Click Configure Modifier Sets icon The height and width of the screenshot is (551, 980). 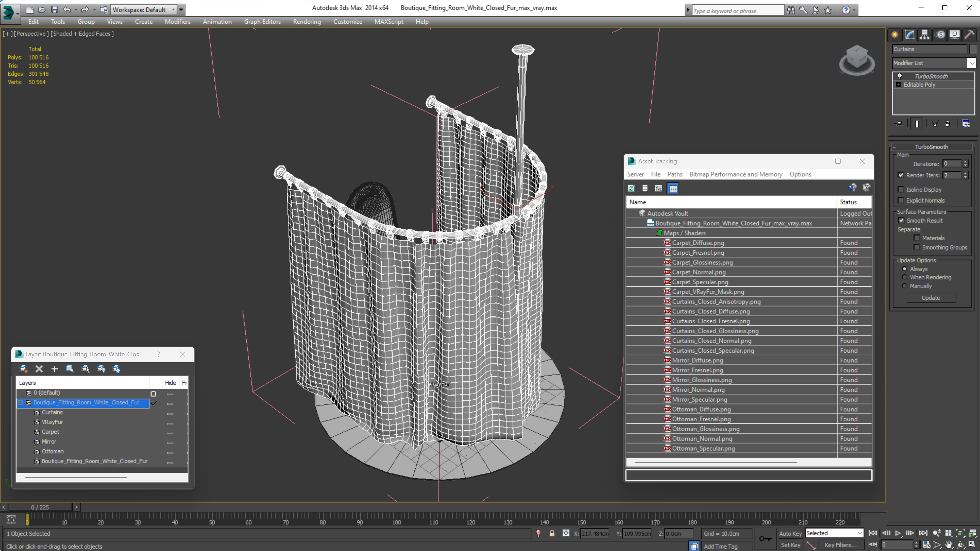966,124
